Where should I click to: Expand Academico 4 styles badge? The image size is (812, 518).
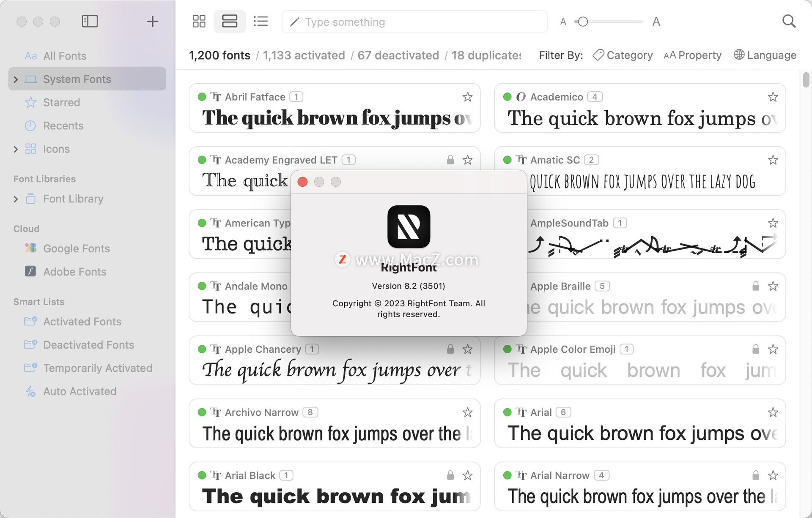(x=595, y=97)
